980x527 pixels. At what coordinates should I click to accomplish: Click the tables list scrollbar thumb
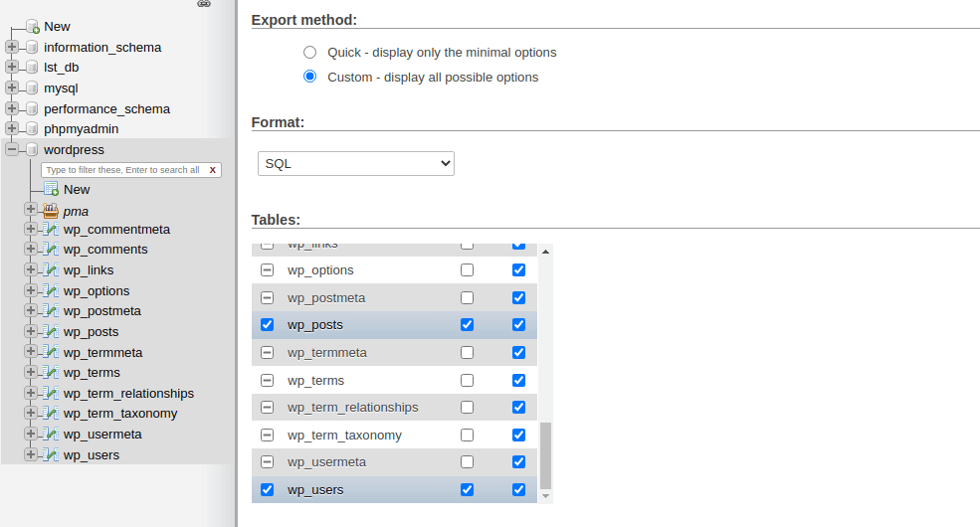coord(545,455)
